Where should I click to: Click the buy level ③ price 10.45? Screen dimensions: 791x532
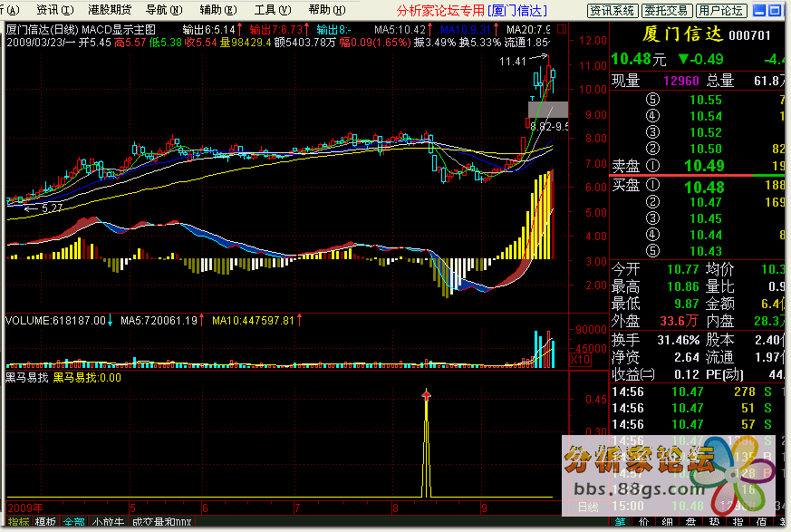pyautogui.click(x=706, y=219)
